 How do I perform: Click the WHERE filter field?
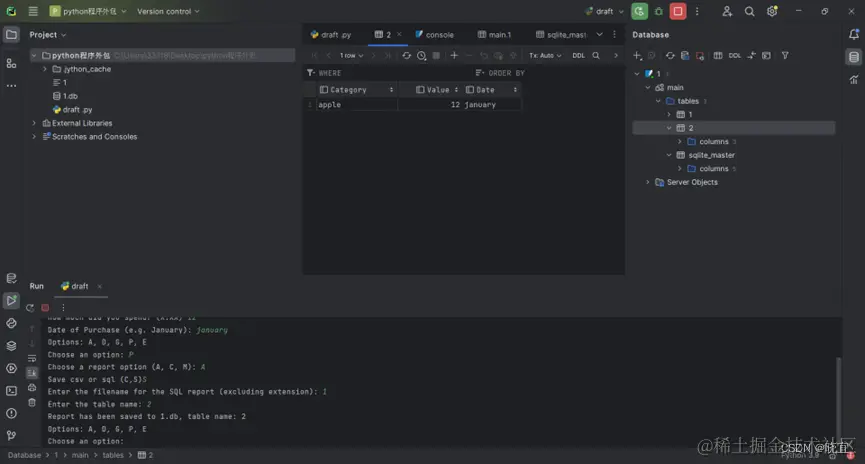[x=386, y=73]
